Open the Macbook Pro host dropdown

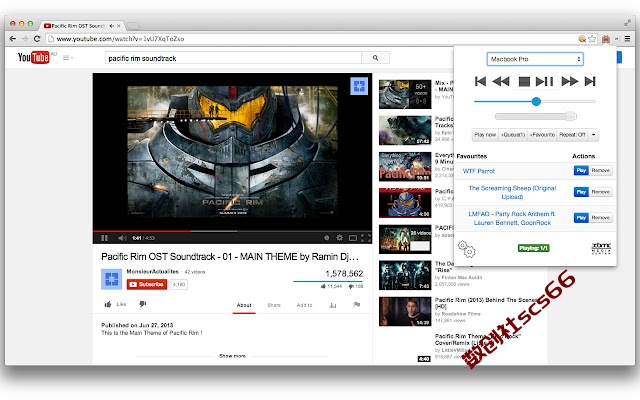click(x=535, y=59)
